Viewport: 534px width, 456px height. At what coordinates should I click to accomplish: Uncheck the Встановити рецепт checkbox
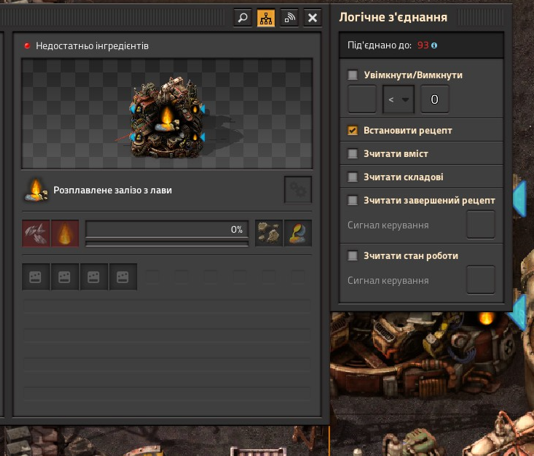352,130
